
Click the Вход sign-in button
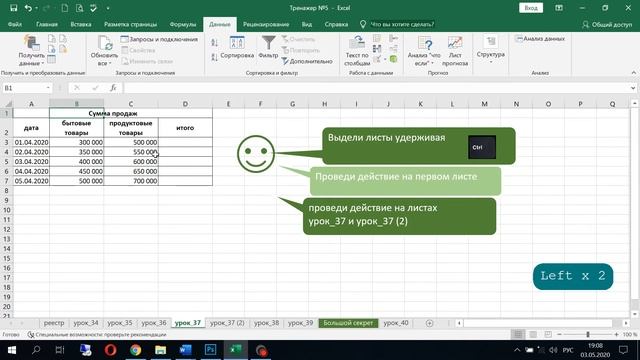coord(531,8)
